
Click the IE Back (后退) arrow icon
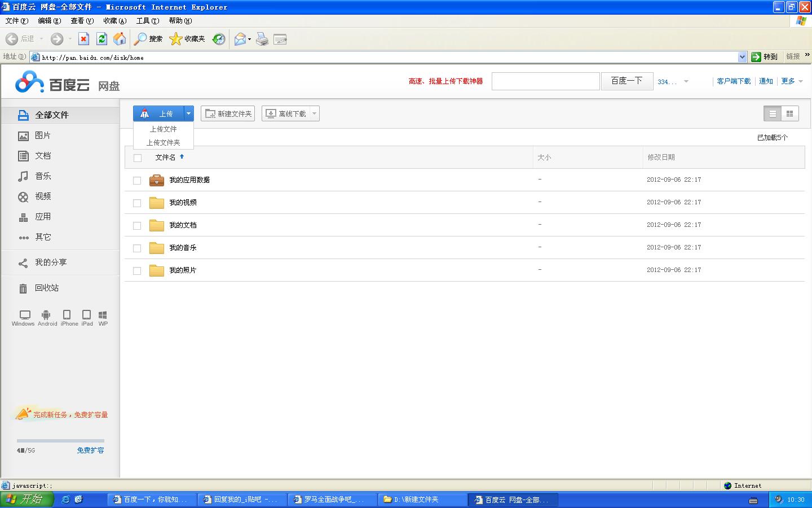coord(11,39)
